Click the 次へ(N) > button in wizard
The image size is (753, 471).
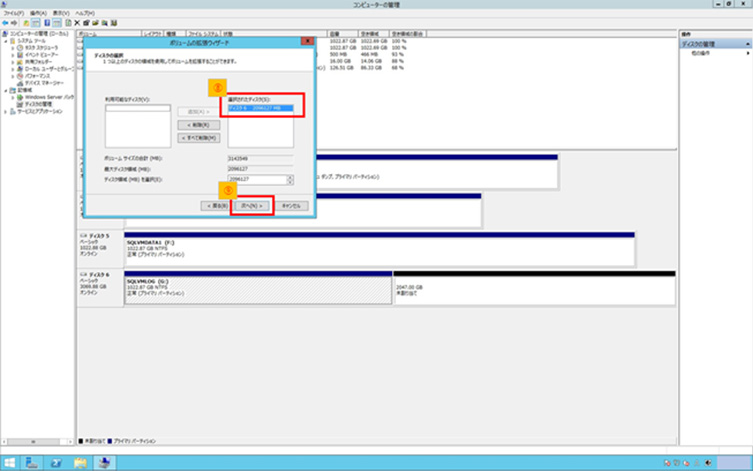tap(252, 206)
